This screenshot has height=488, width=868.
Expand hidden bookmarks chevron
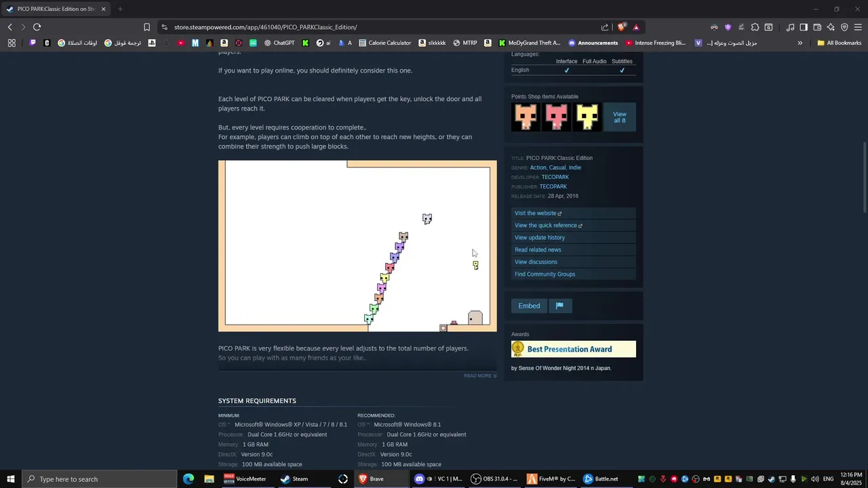(x=800, y=43)
